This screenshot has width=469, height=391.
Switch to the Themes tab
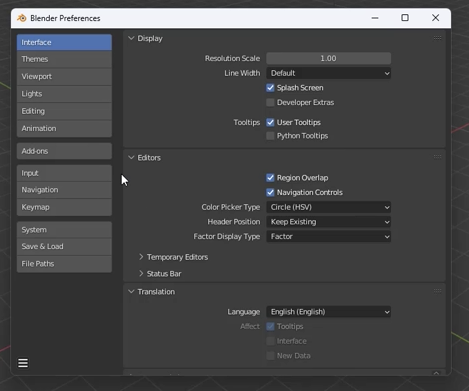point(64,59)
